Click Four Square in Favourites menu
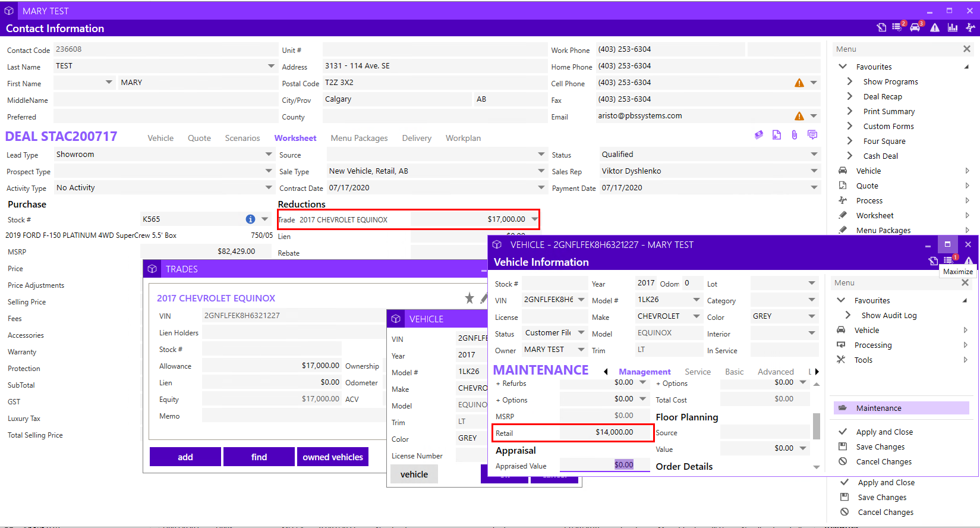The image size is (980, 528). 884,141
